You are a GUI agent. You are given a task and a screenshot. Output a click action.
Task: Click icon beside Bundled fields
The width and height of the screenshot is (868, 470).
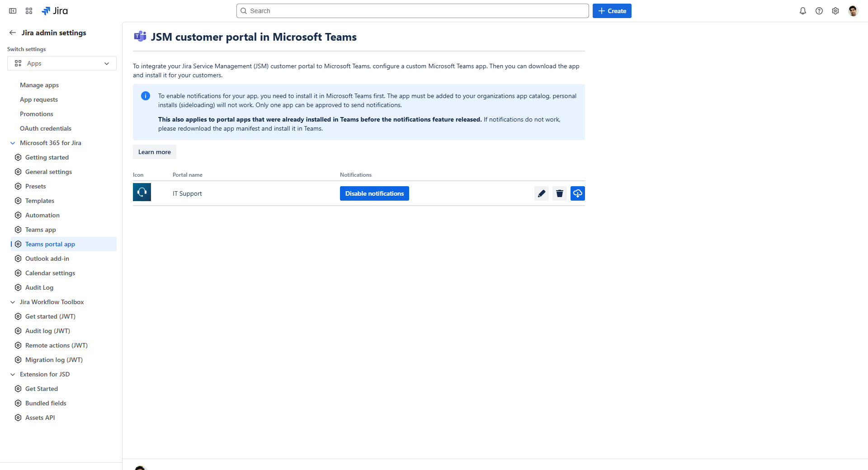click(x=18, y=403)
